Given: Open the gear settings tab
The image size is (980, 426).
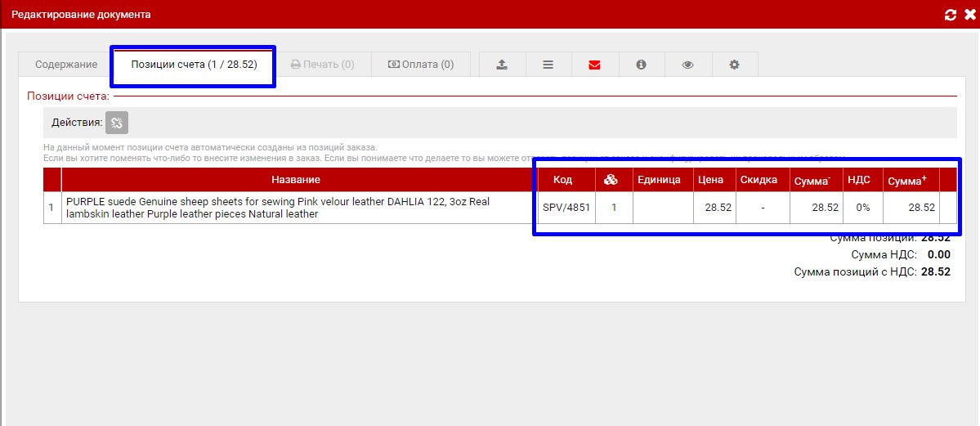Looking at the screenshot, I should (x=734, y=65).
